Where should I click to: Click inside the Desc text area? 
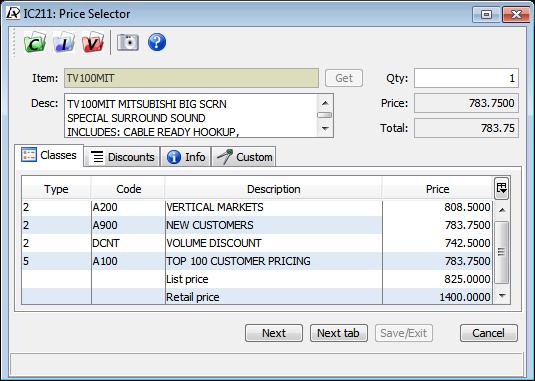pyautogui.click(x=191, y=116)
